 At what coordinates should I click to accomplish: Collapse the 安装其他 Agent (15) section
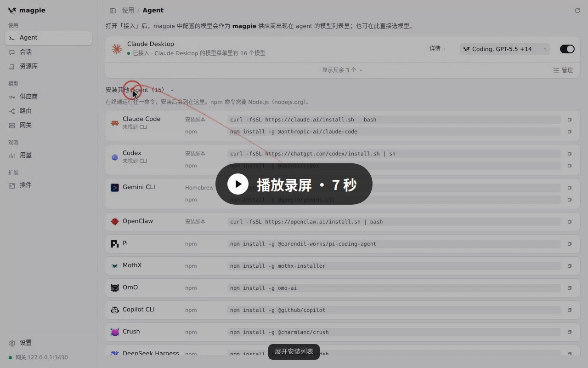click(140, 90)
